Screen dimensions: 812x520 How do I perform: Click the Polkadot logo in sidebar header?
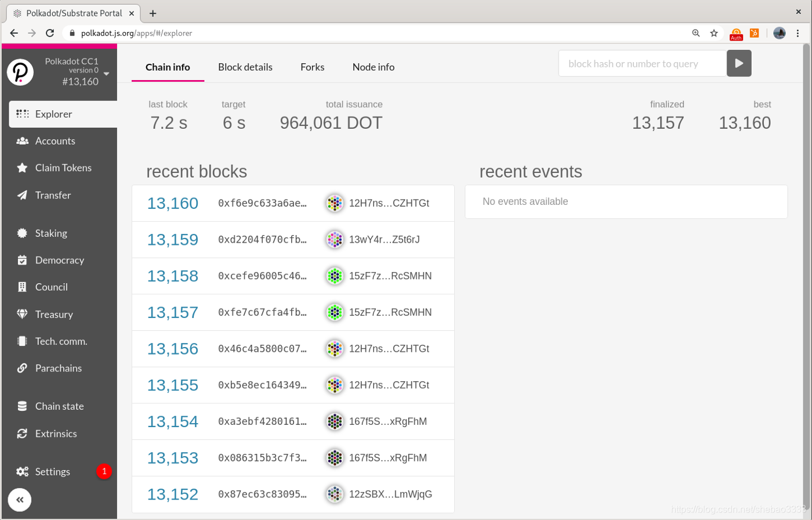click(x=20, y=71)
